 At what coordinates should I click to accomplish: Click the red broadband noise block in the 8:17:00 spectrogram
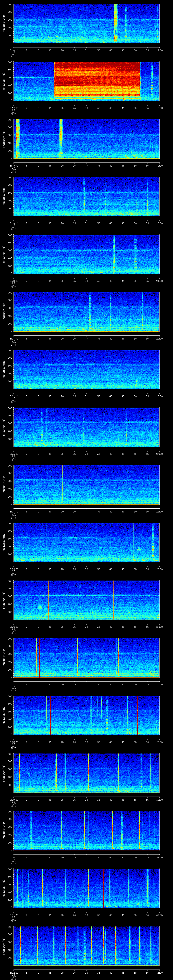point(97,79)
